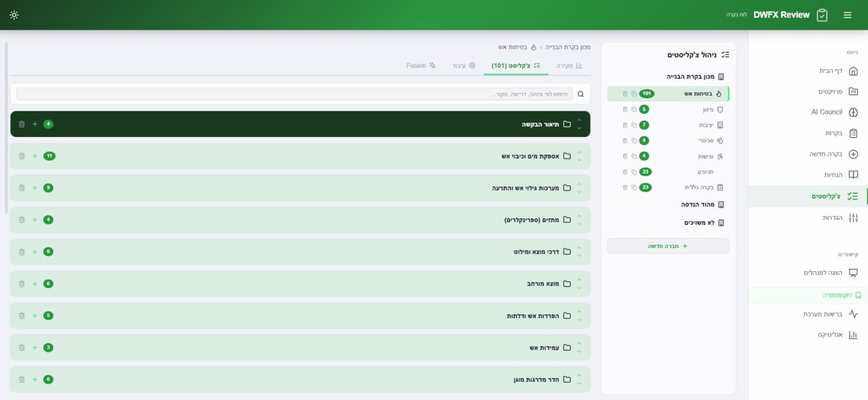
Task: Delete the יציבות checklist via trash icon
Action: coord(625,125)
